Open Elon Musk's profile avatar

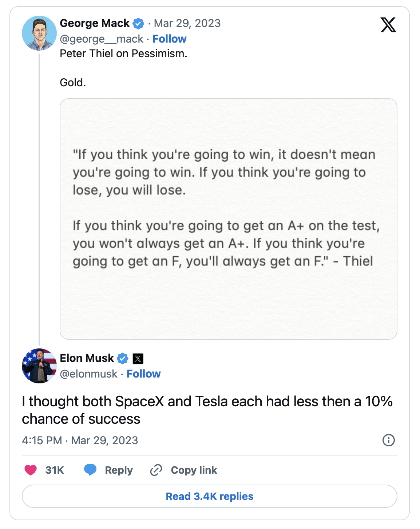click(x=39, y=366)
